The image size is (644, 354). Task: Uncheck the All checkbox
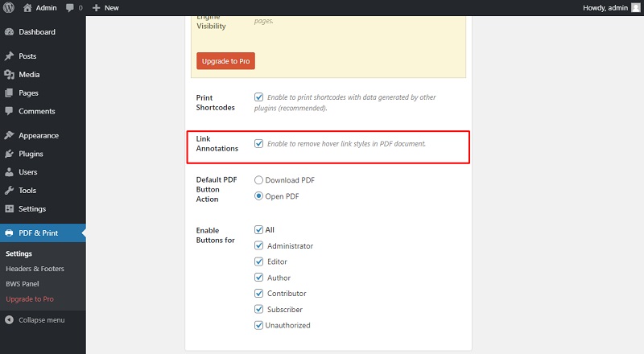coord(258,229)
